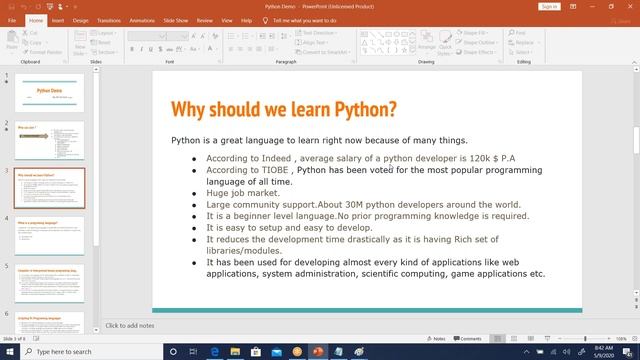This screenshot has height=360, width=640.
Task: Select the Format Painter tool
Action: [42, 52]
